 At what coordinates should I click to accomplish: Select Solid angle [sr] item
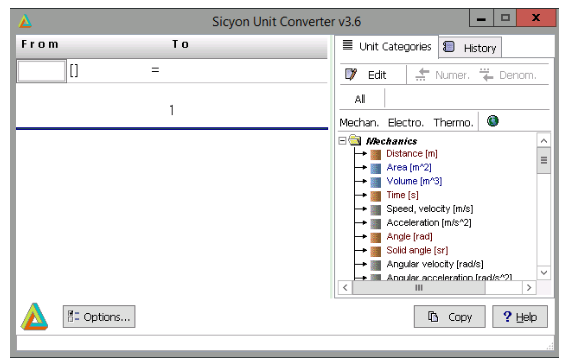pos(417,250)
